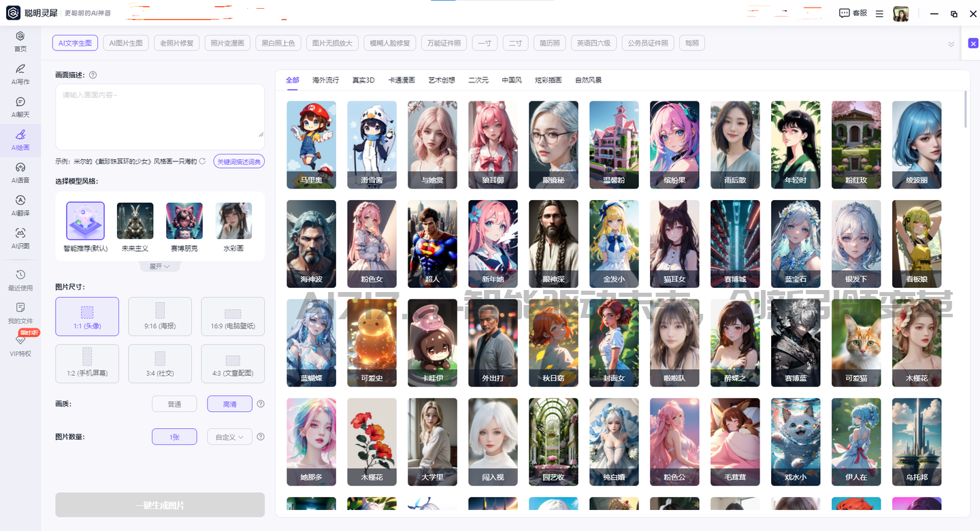Image resolution: width=980 pixels, height=531 pixels.
Task: Open the hamburger menu icon in title bar
Action: pos(879,14)
